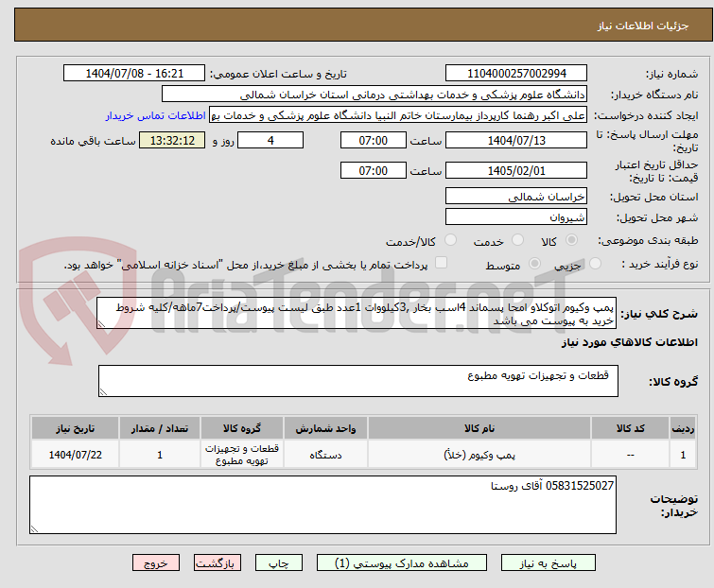This screenshot has width=714, height=588.
Task: Click the 'استان محل تحویل' field showing خراسان شمالی
Action: pos(515,197)
